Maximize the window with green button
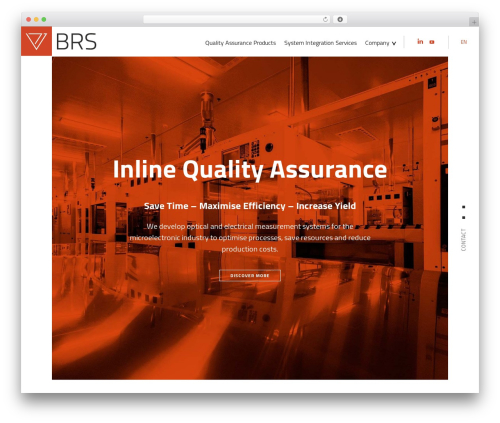 pyautogui.click(x=44, y=19)
